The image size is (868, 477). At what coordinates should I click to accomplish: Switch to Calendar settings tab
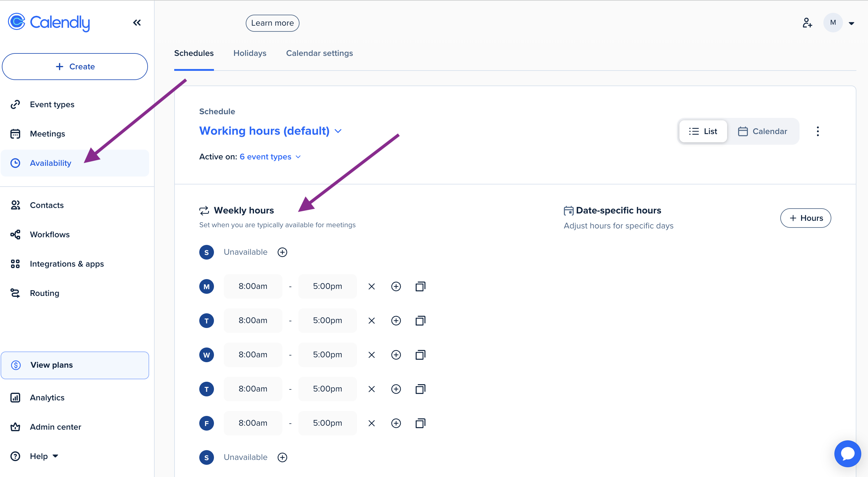(319, 53)
